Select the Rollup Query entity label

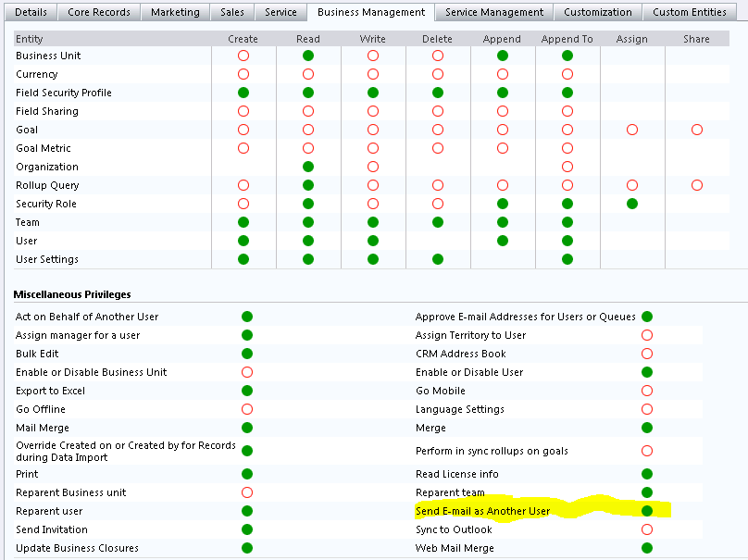tap(47, 185)
